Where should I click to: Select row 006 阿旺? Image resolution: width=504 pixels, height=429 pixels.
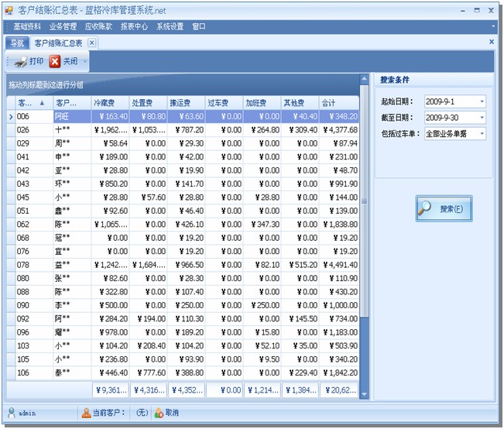point(187,116)
